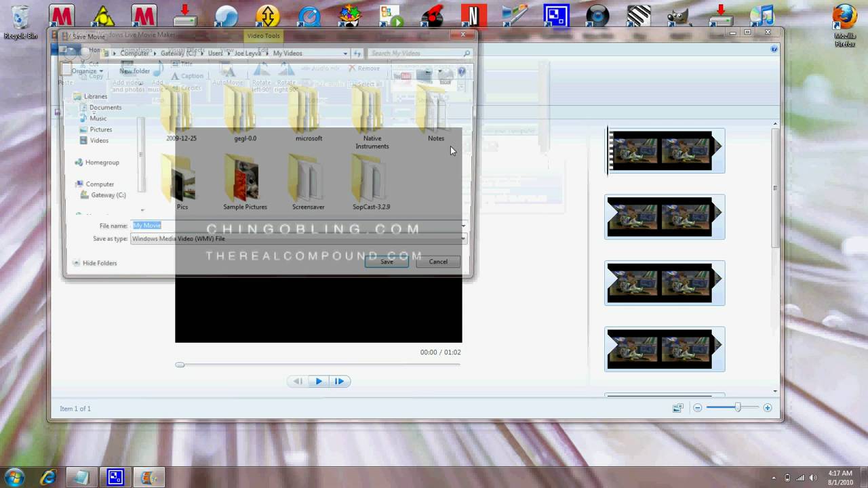
Task: Select the second storyboard clip thumbnail
Action: (665, 217)
